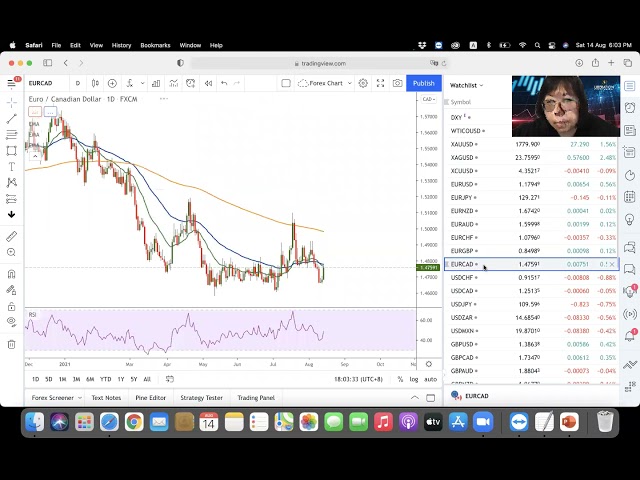Expand the Forex Screener dropdown arrow

[x=78, y=398]
